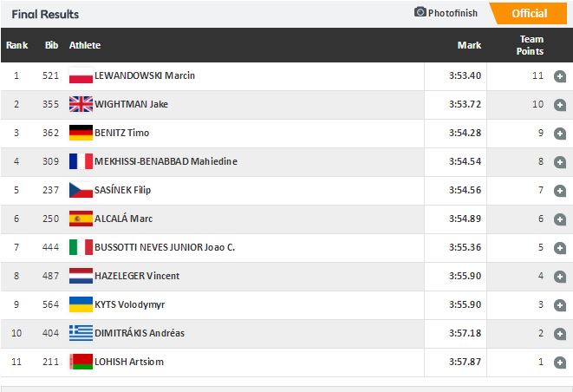Screen dimensions: 573x392
Task: Expand Wightman Jake's row details
Action: (560, 105)
